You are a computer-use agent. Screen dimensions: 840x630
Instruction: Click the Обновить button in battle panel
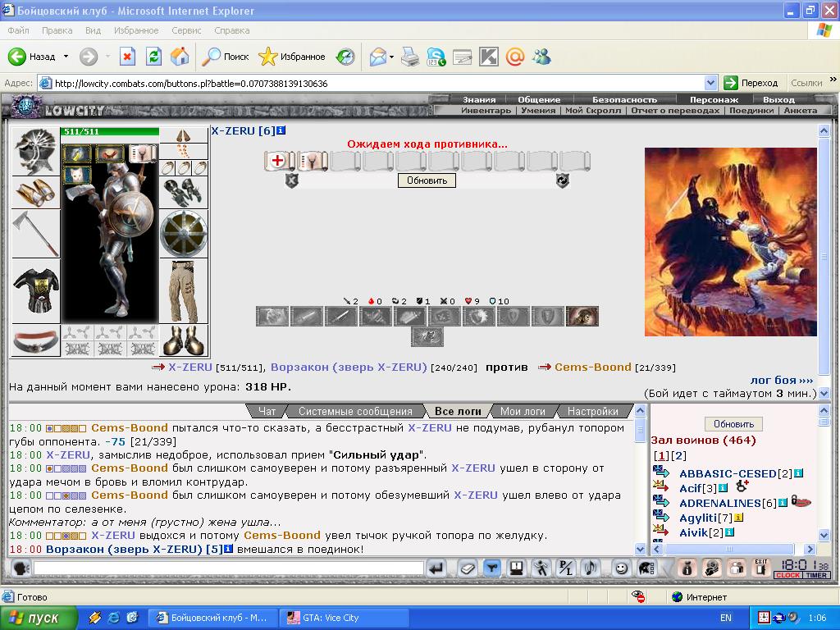pos(427,180)
